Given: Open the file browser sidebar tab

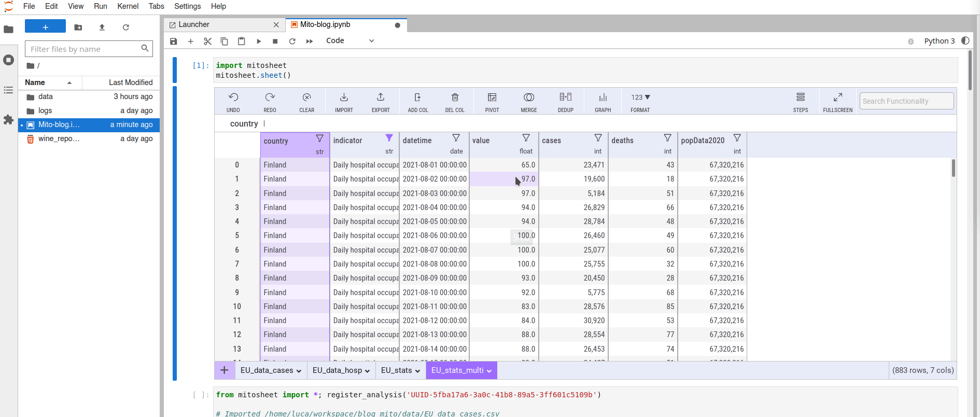Looking at the screenshot, I should click(9, 30).
